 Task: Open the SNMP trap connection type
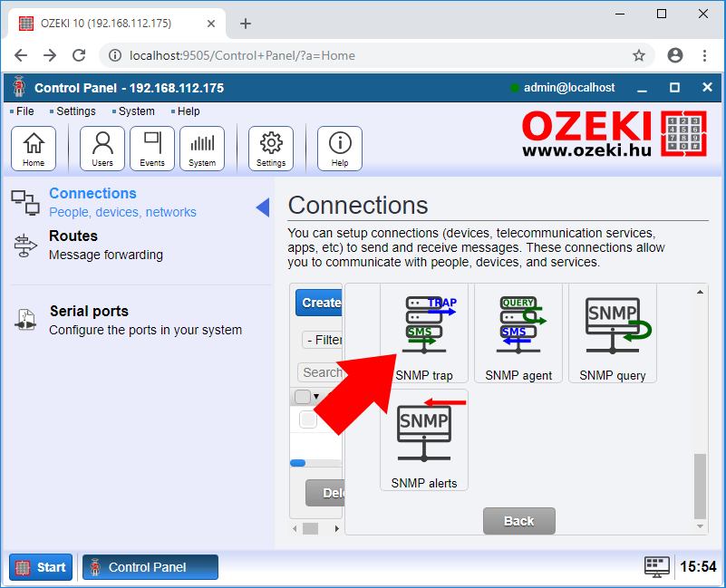(424, 333)
